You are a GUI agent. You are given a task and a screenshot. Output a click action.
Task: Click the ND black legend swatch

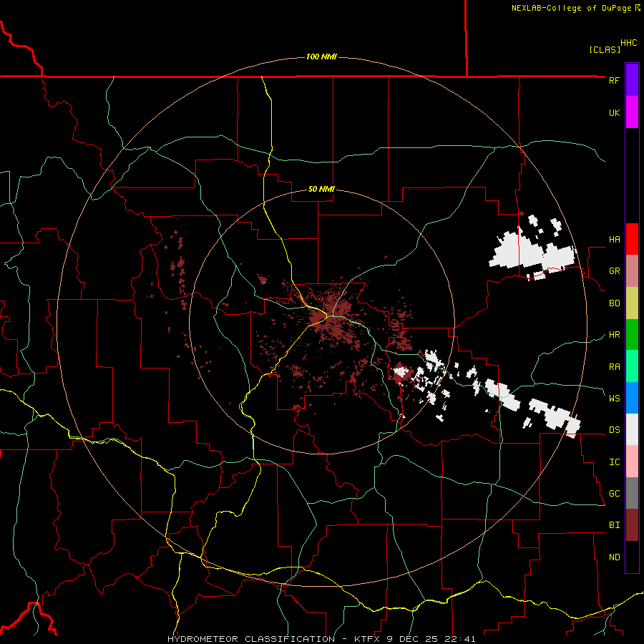click(x=632, y=557)
